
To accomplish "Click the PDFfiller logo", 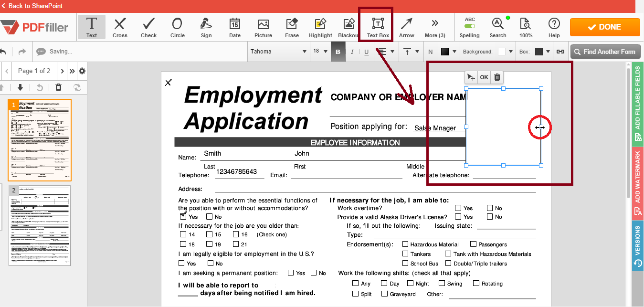I will (x=34, y=27).
